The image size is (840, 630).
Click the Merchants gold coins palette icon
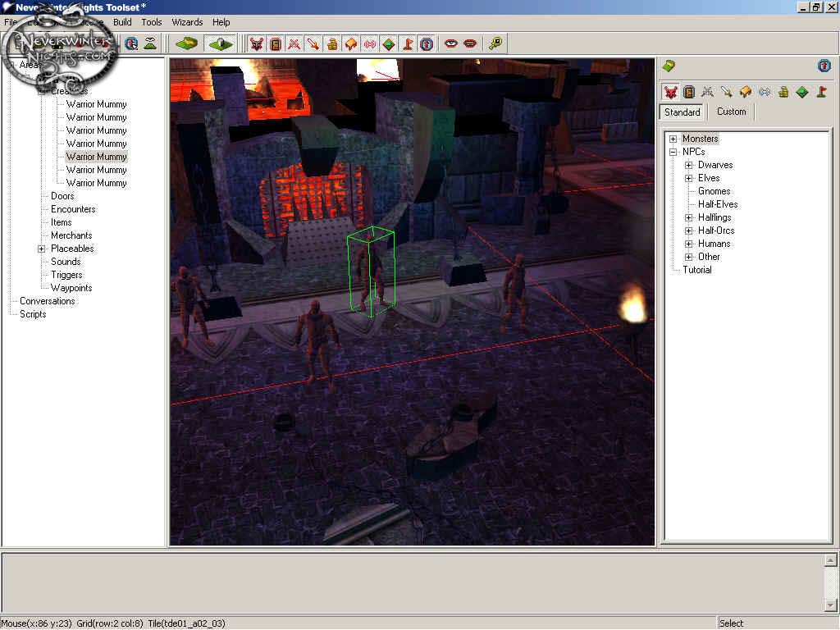click(783, 92)
